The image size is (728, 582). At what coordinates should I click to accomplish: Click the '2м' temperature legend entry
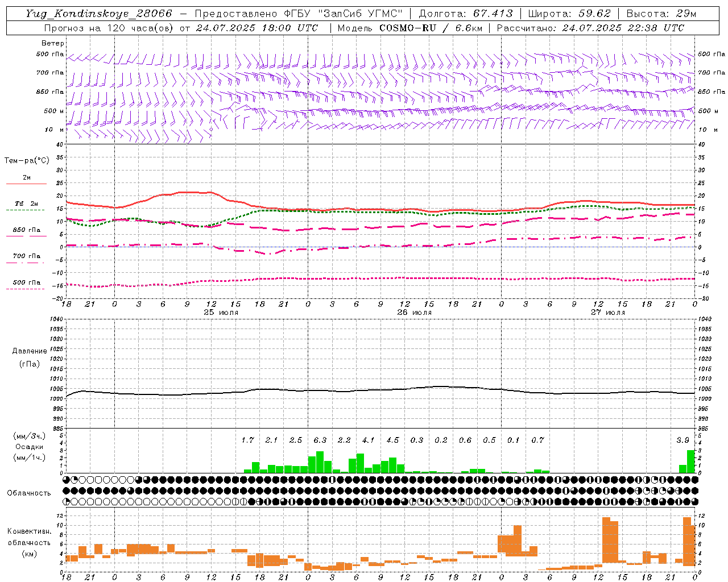27,178
